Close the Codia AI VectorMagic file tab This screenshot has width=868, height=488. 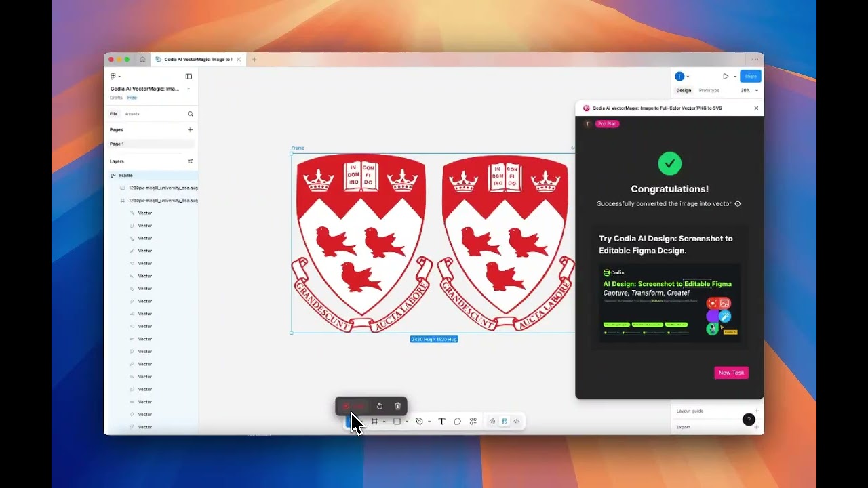click(x=238, y=60)
